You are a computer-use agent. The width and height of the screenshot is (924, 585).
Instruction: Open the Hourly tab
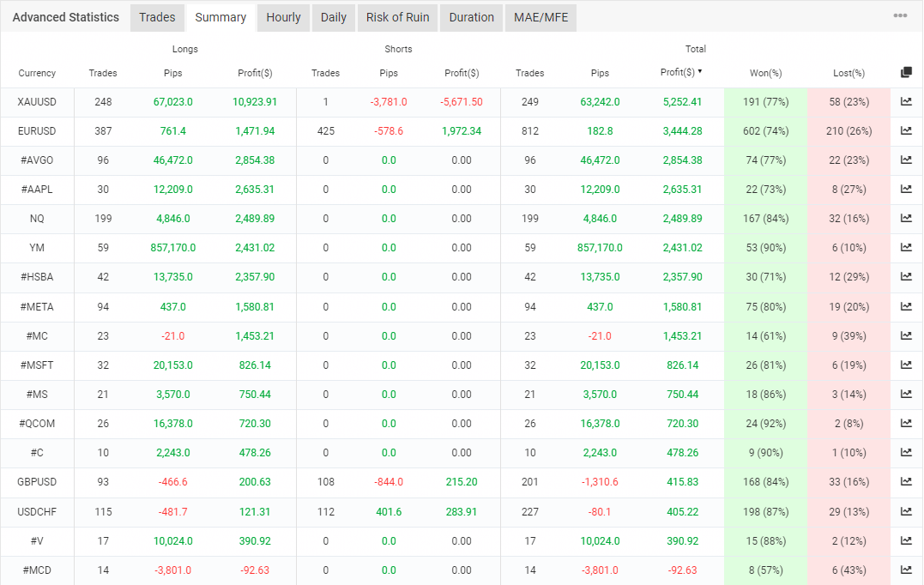[x=283, y=18]
